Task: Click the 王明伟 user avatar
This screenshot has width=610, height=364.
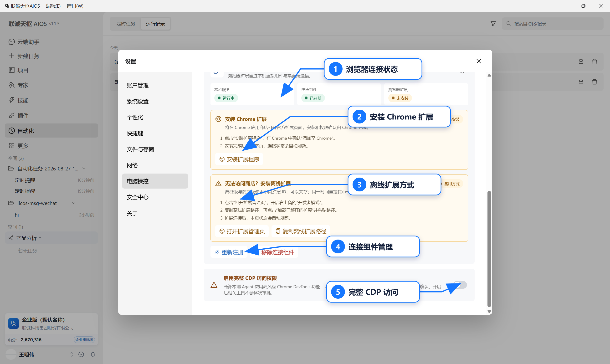Action: (11, 354)
